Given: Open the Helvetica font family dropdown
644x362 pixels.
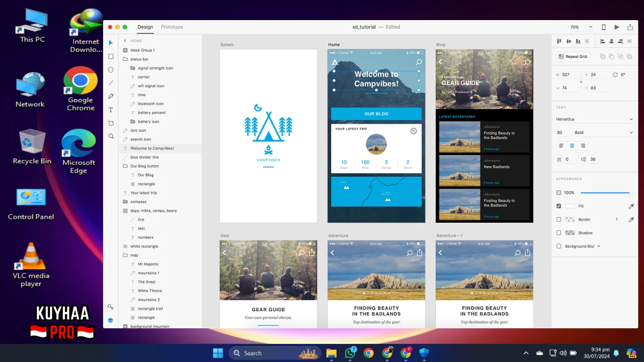Looking at the screenshot, I should (x=594, y=119).
